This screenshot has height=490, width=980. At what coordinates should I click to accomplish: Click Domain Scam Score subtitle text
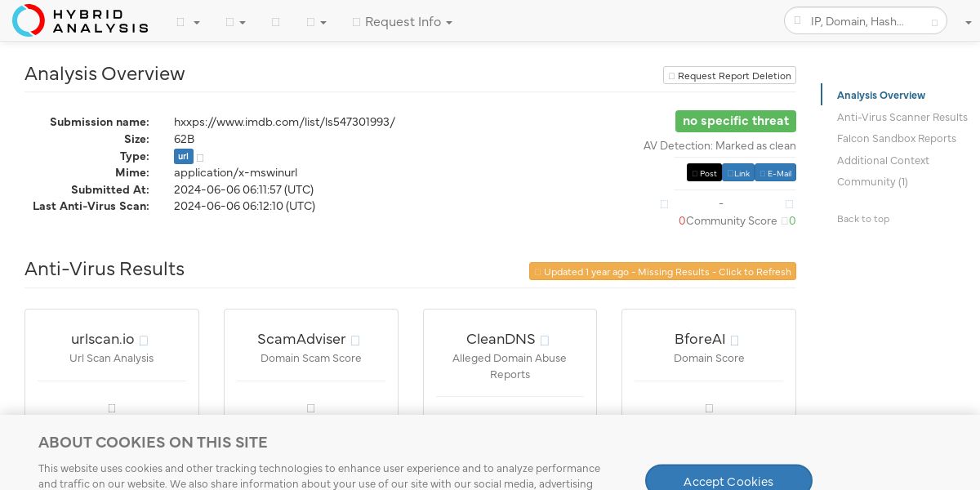(311, 359)
